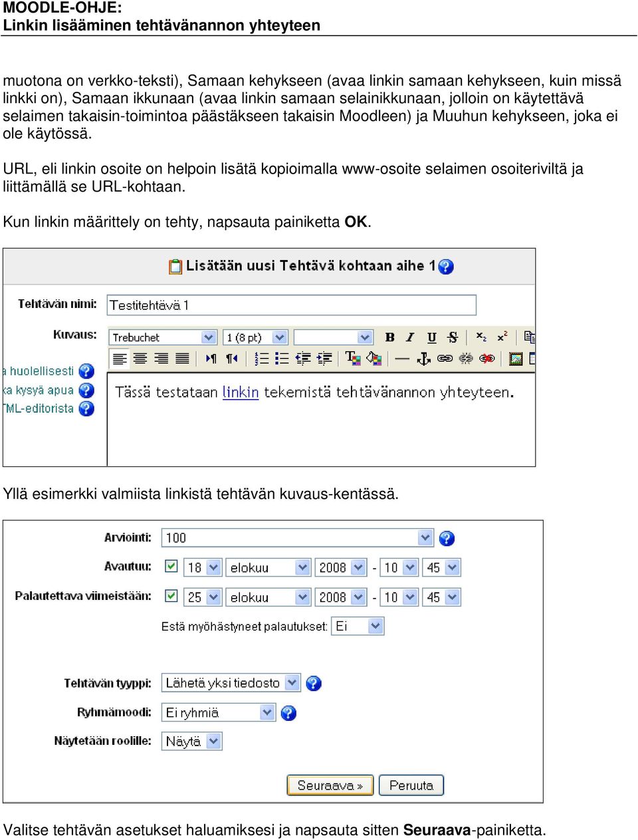Click the Seuraava button
Image resolution: width=638 pixels, height=840 pixels.
pos(330,785)
